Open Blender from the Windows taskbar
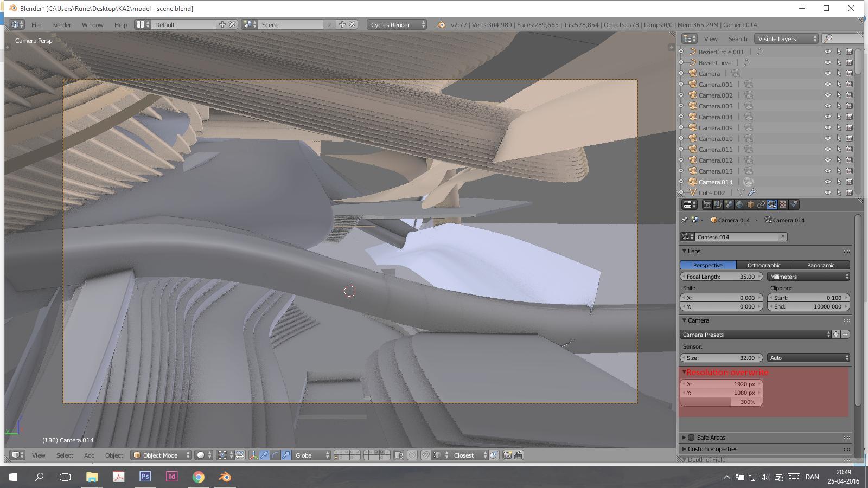Screen dimensions: 868x488 [x=225, y=477]
